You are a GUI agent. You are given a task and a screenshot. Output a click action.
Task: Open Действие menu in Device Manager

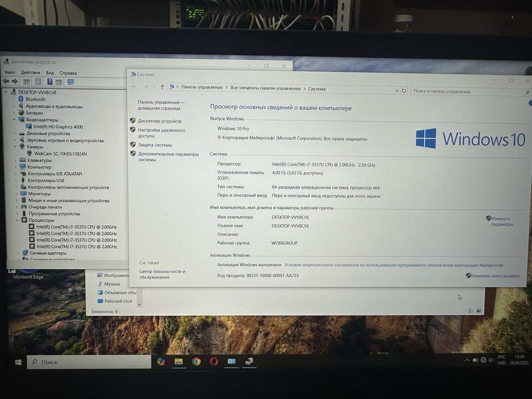[x=30, y=72]
